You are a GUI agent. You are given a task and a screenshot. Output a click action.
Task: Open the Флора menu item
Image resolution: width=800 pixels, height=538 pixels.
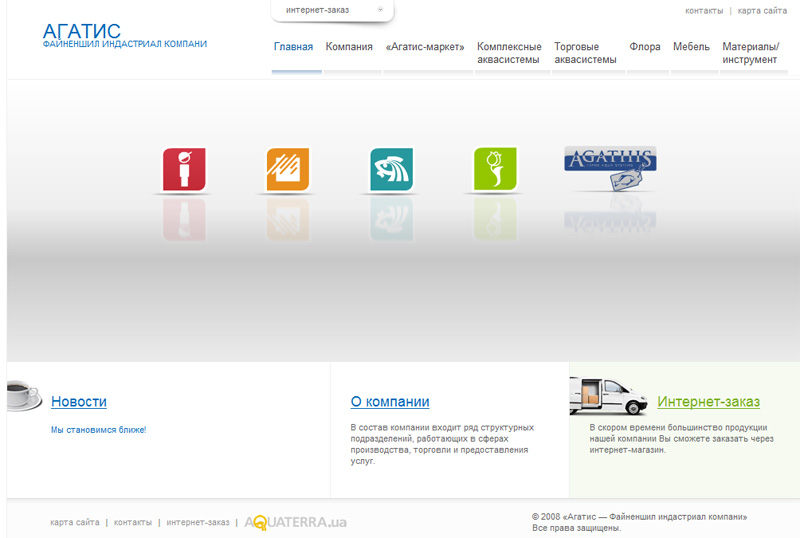point(645,47)
